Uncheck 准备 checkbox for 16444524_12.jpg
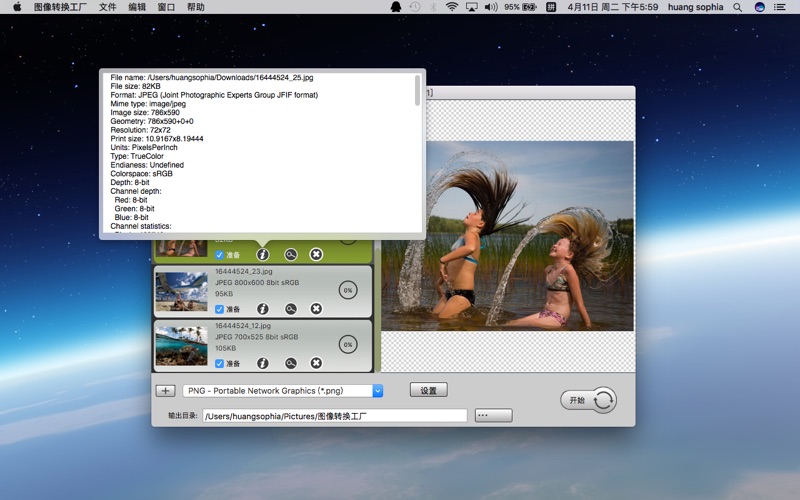 (220, 363)
